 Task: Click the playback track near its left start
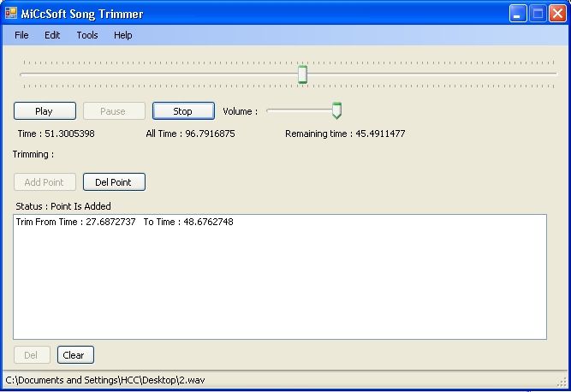29,74
